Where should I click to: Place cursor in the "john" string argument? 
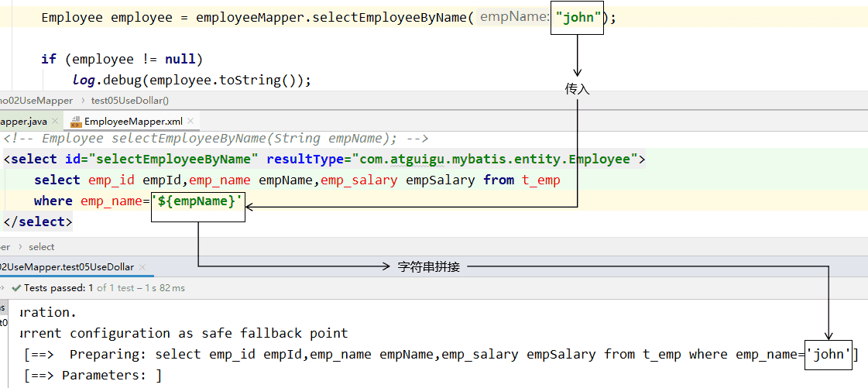pyautogui.click(x=578, y=18)
